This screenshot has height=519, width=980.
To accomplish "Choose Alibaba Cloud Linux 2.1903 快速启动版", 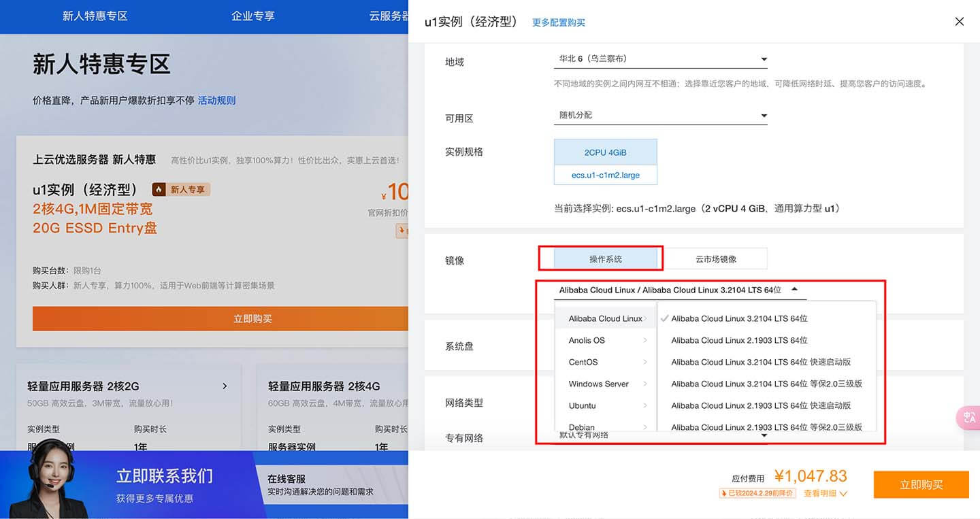I will tap(761, 405).
